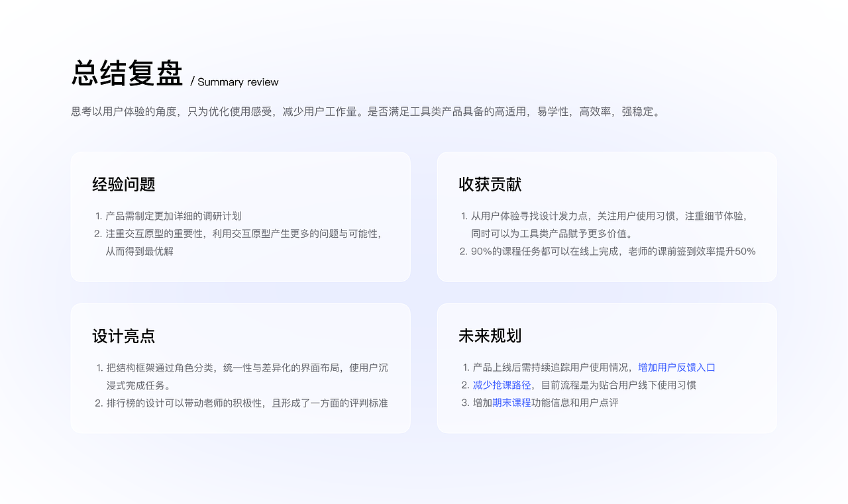Click line 同时可以为工具类产品赋予更多价值
The width and height of the screenshot is (848, 504).
point(552,234)
